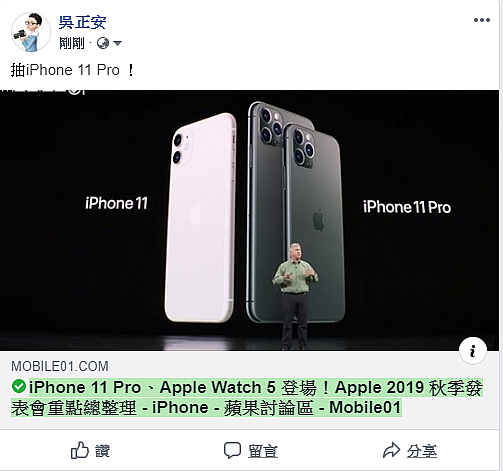The width and height of the screenshot is (503, 471).
Task: Click the iPhone 11 Pro label in image
Action: point(407,207)
